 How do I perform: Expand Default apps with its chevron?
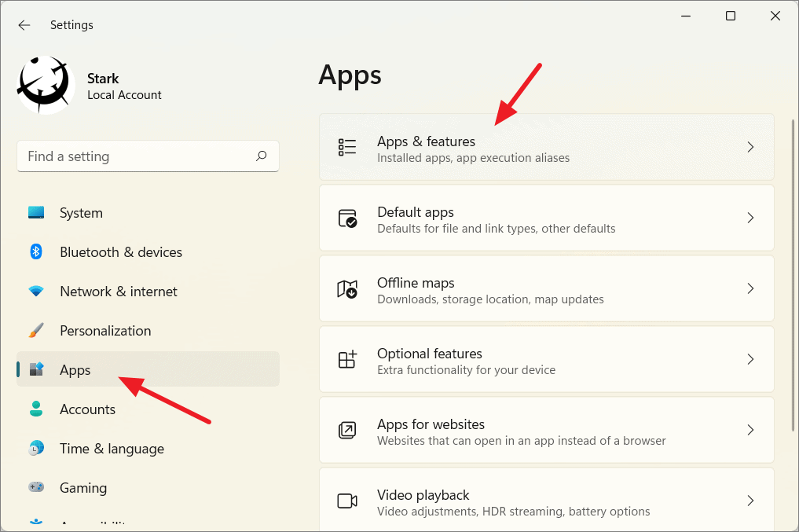750,218
